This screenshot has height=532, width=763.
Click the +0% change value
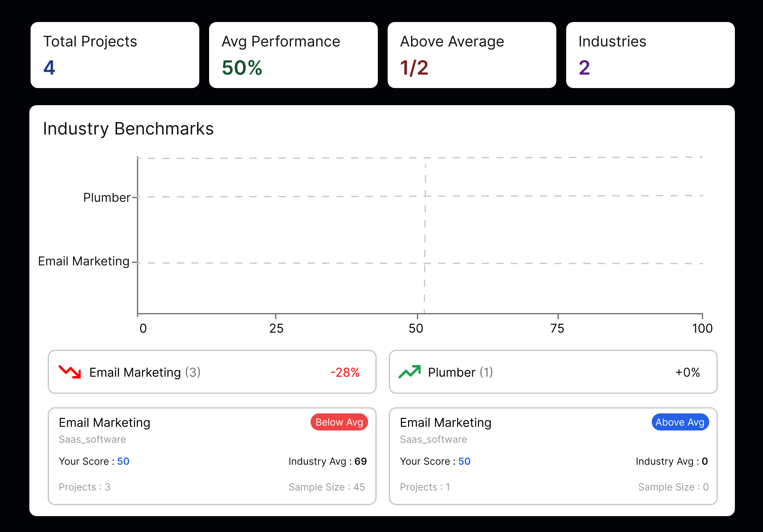[687, 372]
